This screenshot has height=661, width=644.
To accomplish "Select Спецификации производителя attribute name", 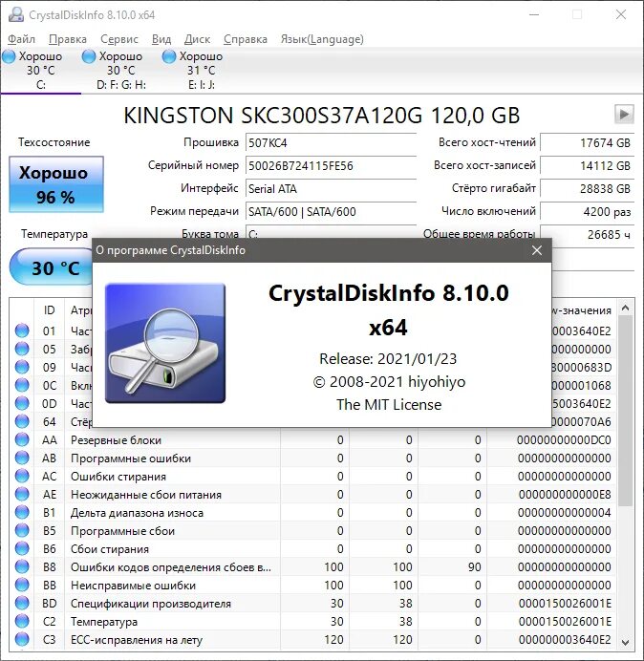I will (151, 604).
